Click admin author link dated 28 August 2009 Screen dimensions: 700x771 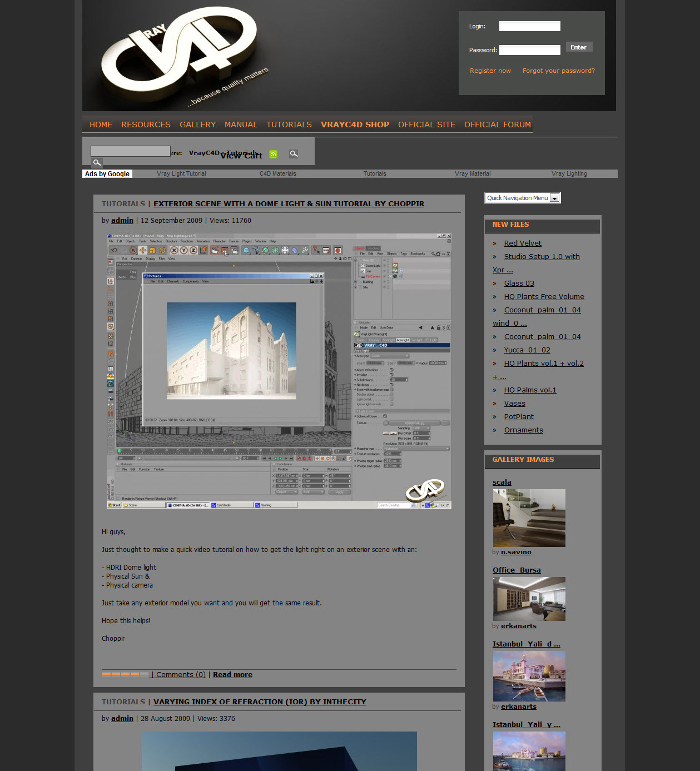coord(122,719)
